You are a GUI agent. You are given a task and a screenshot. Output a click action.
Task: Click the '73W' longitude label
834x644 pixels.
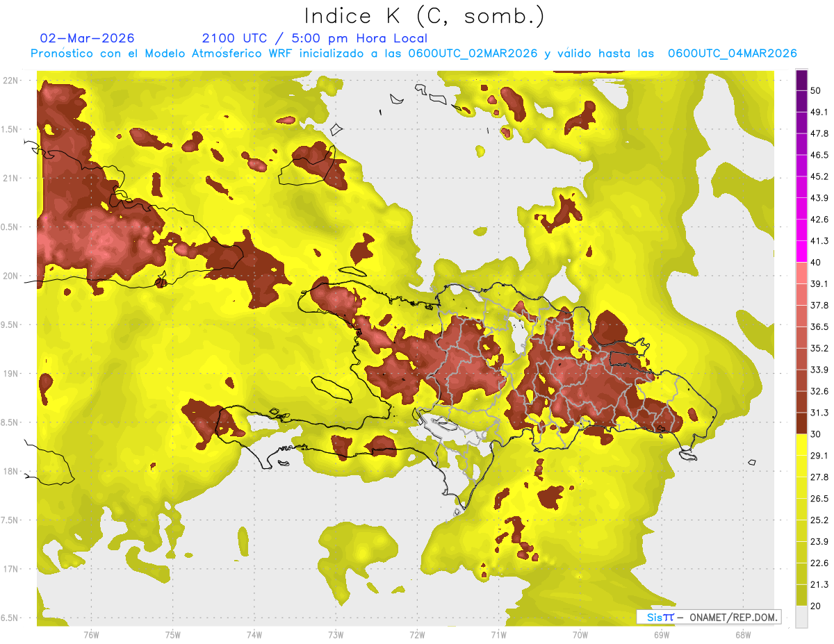[x=336, y=635]
